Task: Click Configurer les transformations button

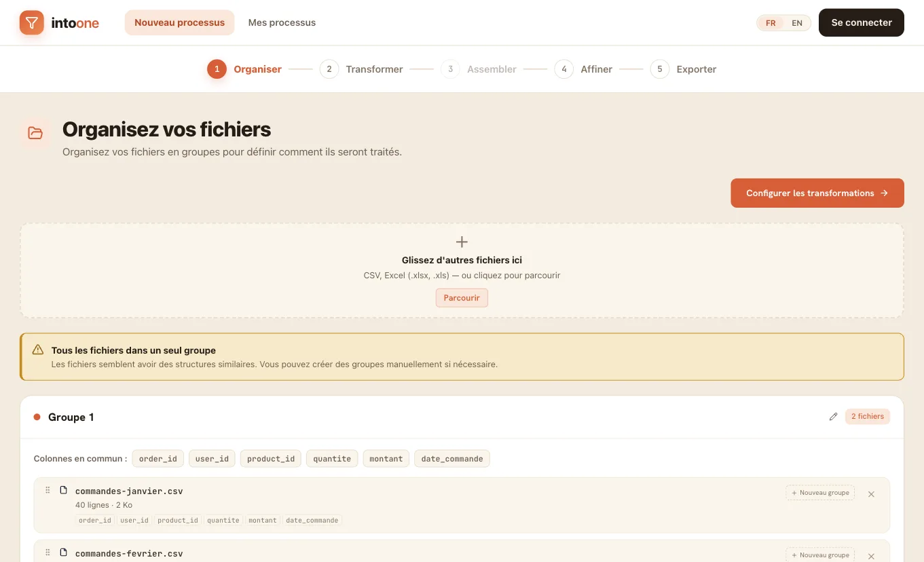Action: point(817,193)
